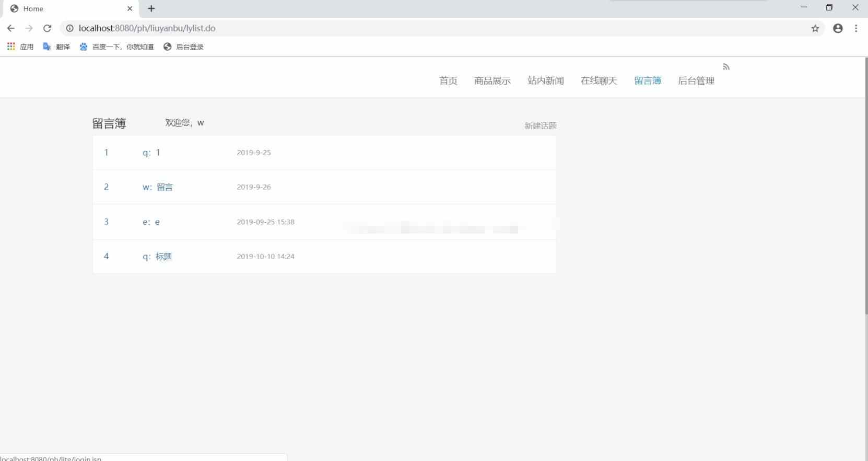868x461 pixels.
Task: Reload the page with refresh icon
Action: coord(47,28)
